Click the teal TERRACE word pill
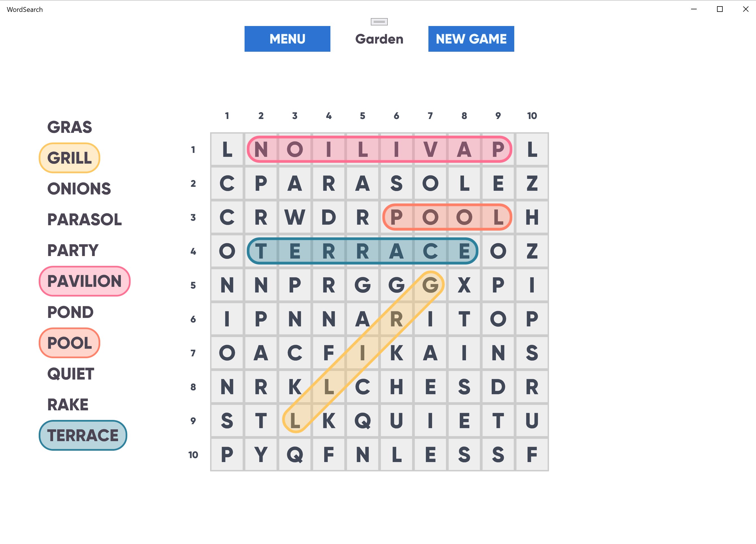The width and height of the screenshot is (756, 544). 83,435
